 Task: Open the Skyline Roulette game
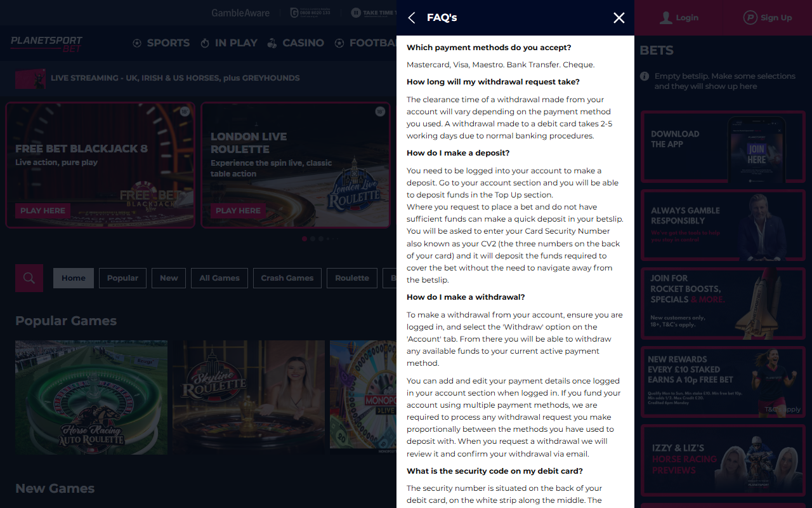[249, 398]
